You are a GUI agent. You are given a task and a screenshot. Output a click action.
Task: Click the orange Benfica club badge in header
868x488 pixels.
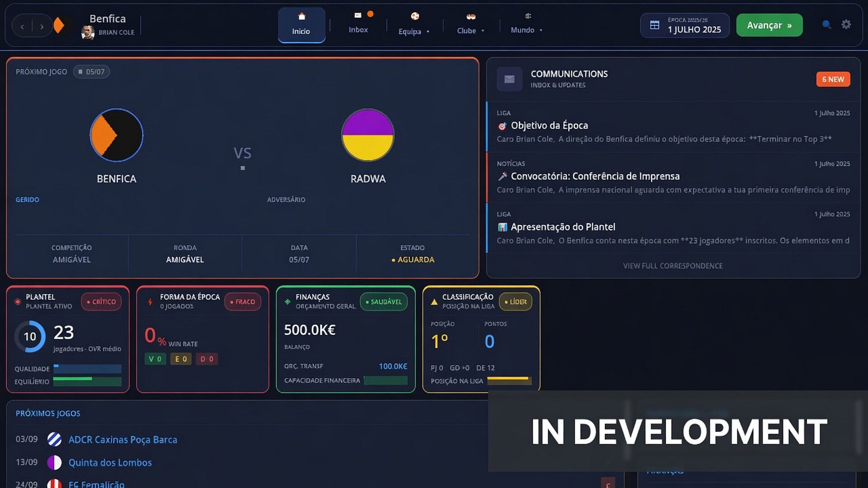59,25
